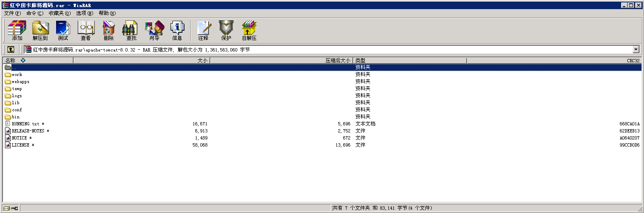Click the Add (添加) toolbar icon
The image size is (644, 213).
click(17, 31)
